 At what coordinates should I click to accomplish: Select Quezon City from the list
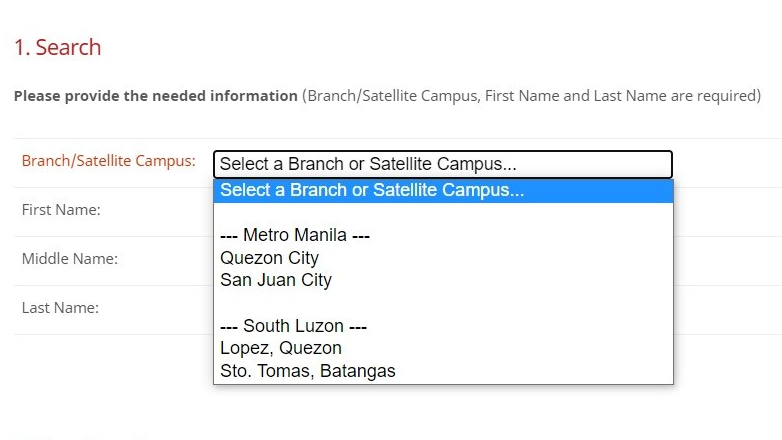coord(270,258)
